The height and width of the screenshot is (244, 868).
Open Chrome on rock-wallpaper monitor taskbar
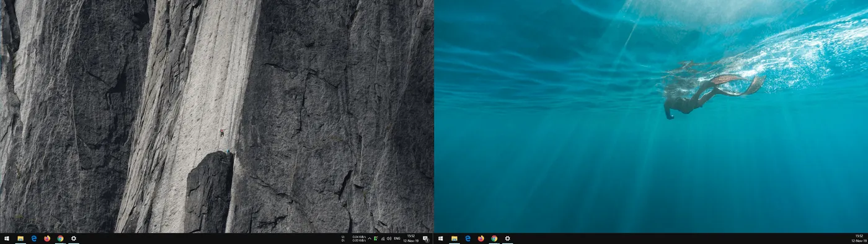[x=60, y=238]
